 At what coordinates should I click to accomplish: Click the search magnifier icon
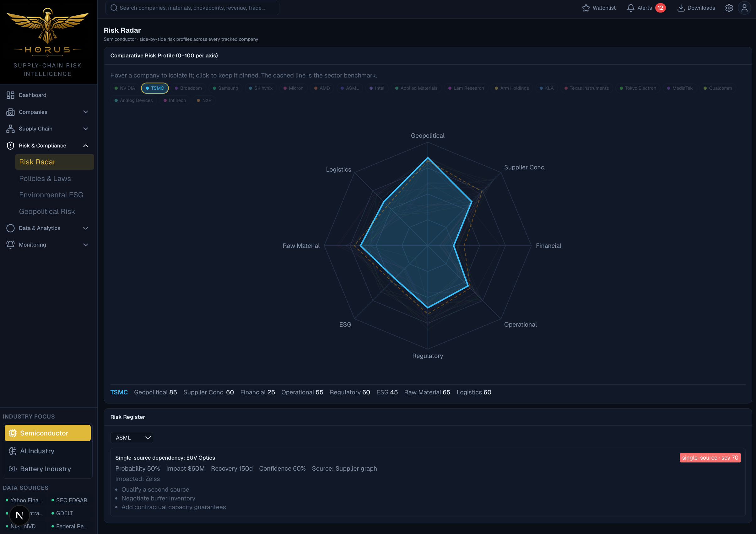114,8
